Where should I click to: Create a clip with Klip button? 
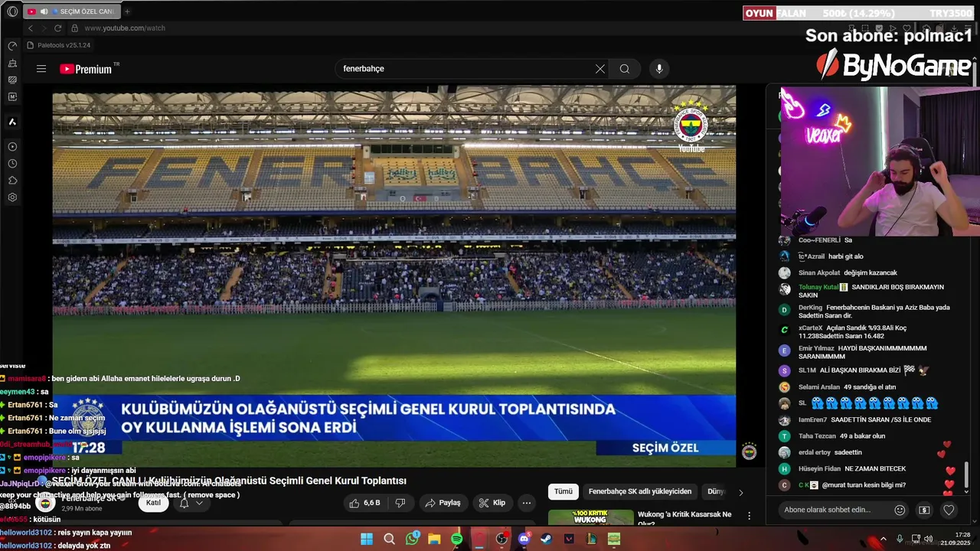click(492, 503)
